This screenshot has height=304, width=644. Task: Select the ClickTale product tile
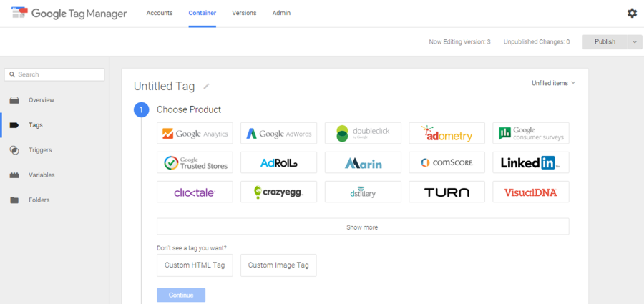coord(195,192)
